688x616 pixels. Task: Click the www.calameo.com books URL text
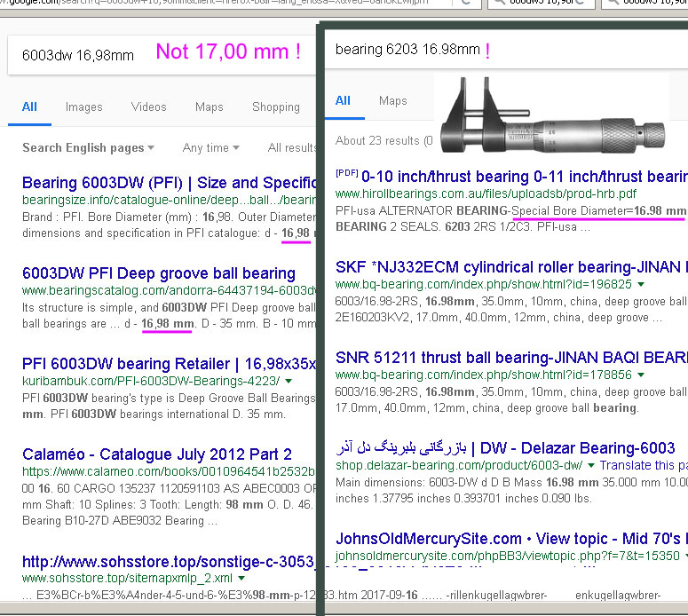point(169,471)
